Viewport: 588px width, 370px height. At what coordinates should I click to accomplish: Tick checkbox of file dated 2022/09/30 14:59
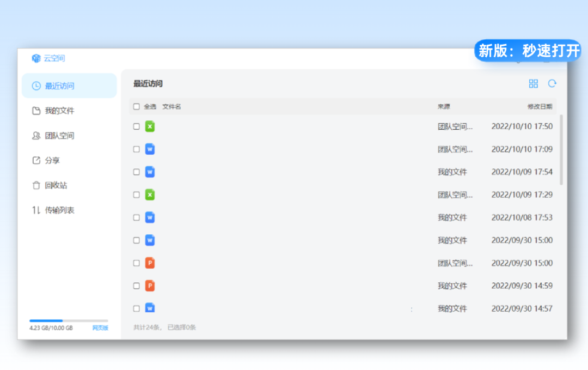[x=137, y=286]
